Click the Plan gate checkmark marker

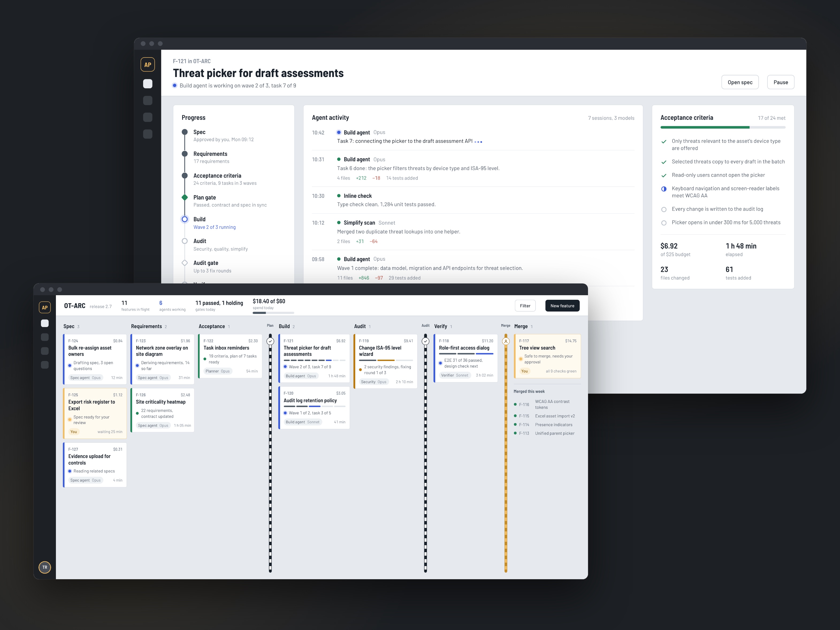coord(270,341)
